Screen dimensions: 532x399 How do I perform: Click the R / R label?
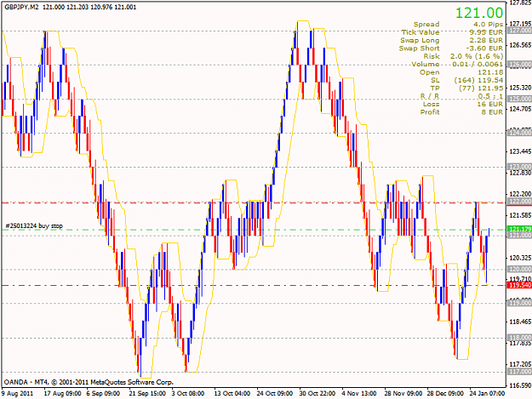click(430, 96)
